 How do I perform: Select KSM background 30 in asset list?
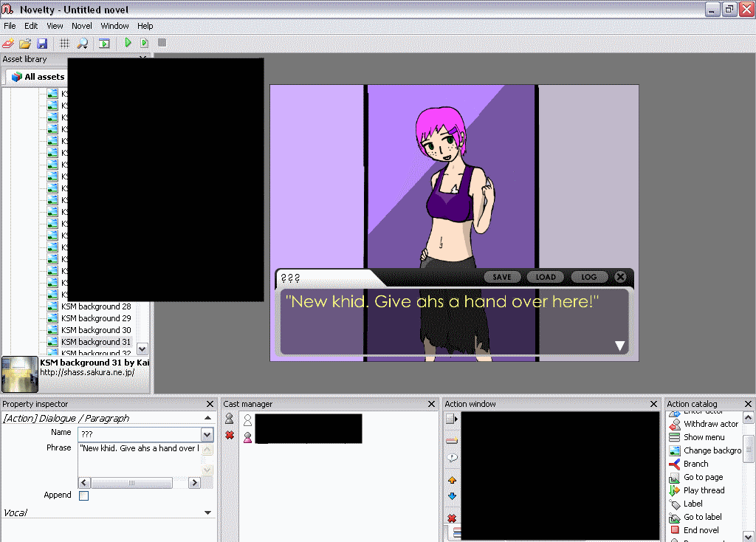click(x=96, y=330)
